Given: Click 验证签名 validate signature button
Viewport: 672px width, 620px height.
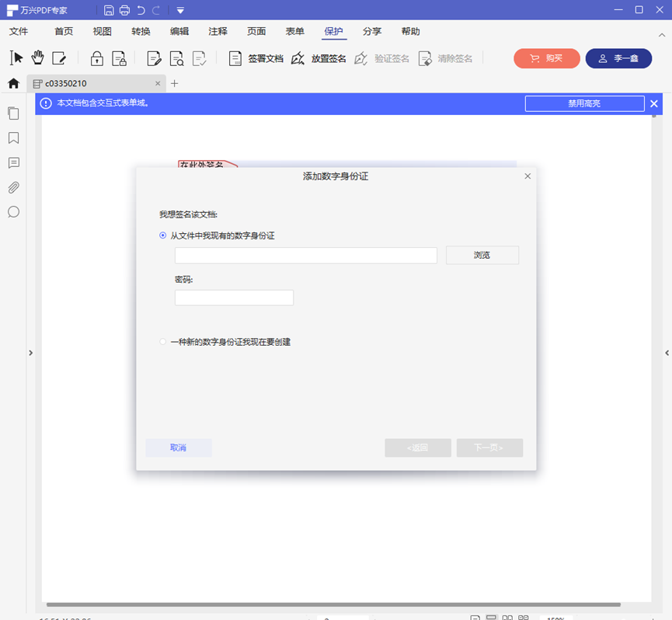Looking at the screenshot, I should coord(382,58).
